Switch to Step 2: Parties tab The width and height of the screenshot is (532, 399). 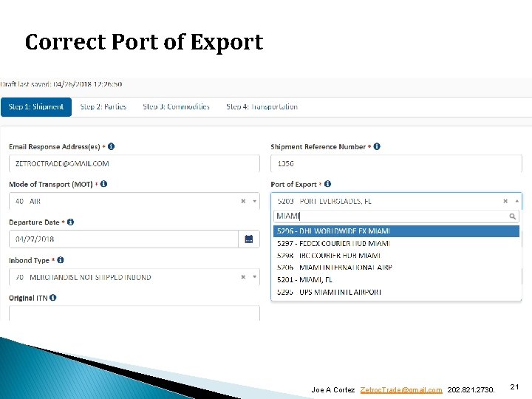click(103, 107)
